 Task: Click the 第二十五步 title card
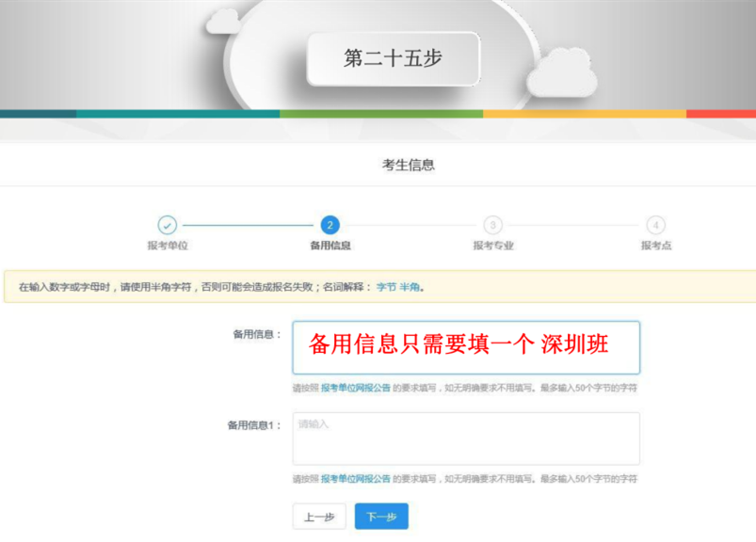pos(393,59)
